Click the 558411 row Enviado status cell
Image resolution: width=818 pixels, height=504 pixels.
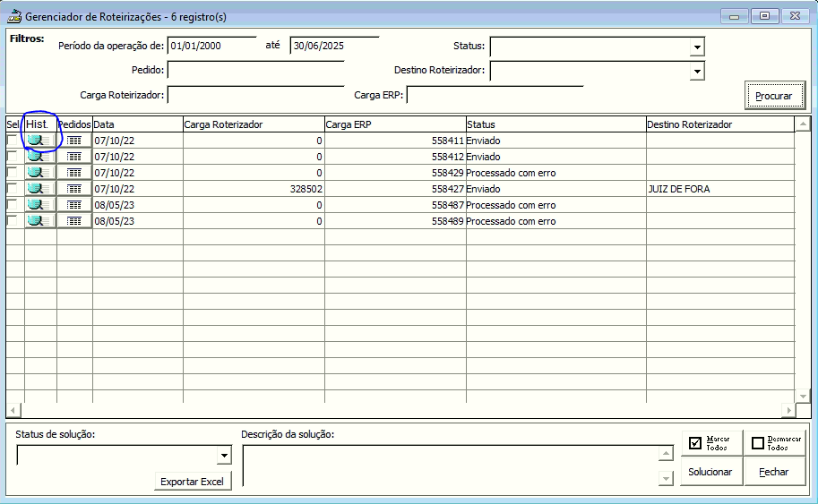tap(555, 141)
